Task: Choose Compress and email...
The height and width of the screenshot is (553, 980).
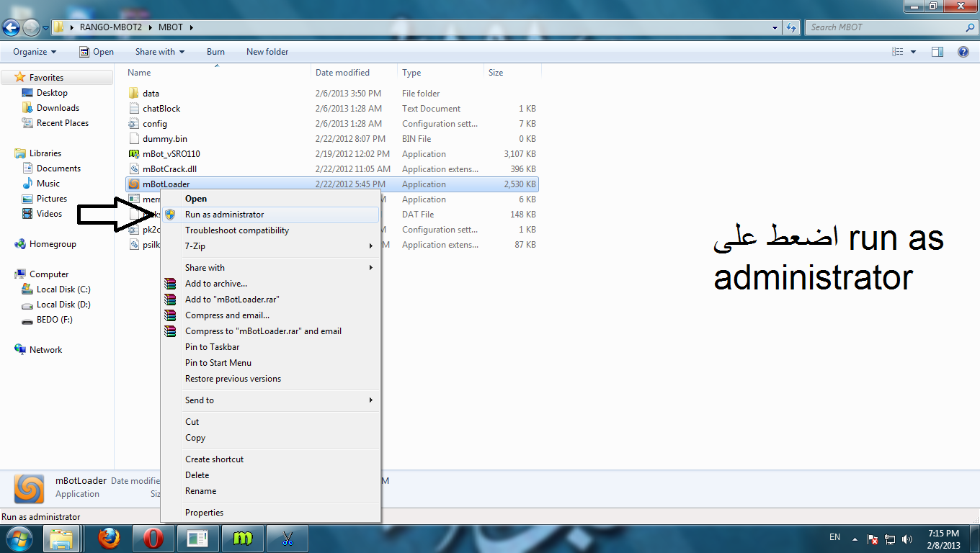Action: (x=270, y=315)
